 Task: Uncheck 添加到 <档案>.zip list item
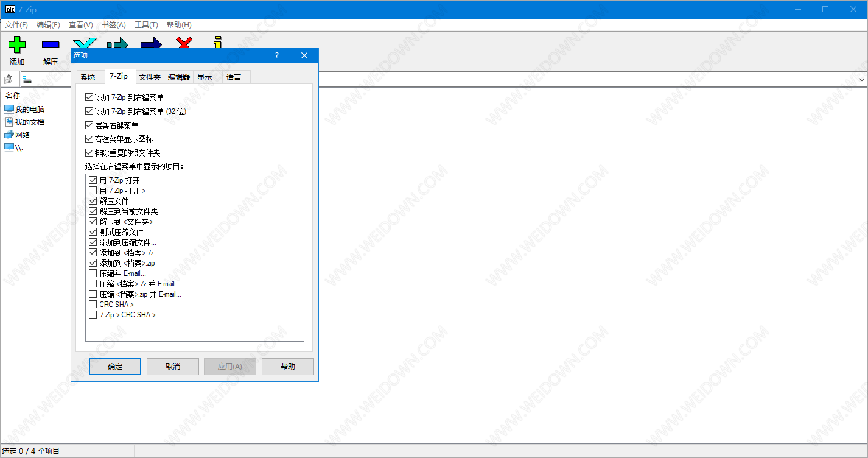(93, 263)
